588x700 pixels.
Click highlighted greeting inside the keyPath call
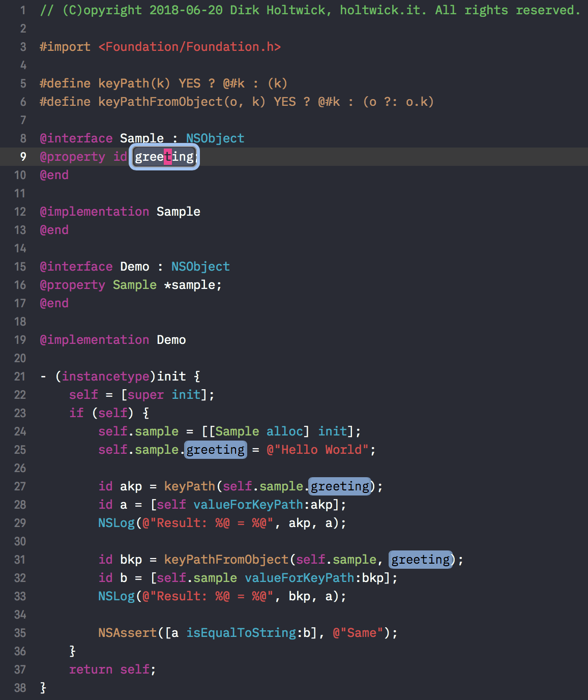[340, 486]
